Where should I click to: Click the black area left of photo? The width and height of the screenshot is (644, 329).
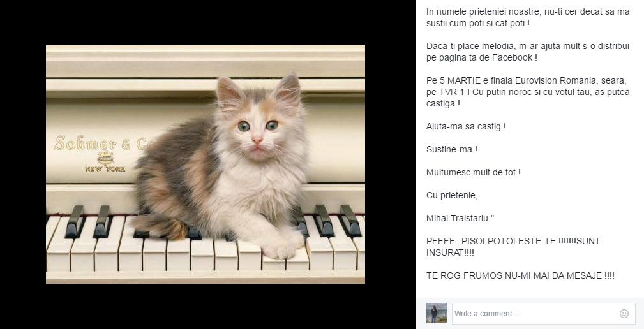22,164
